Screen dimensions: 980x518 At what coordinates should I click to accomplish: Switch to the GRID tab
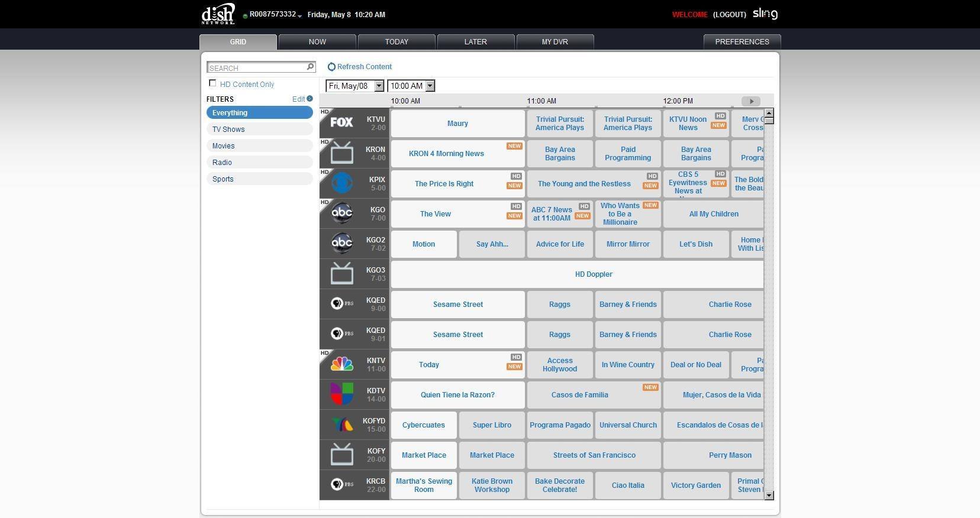tap(238, 42)
